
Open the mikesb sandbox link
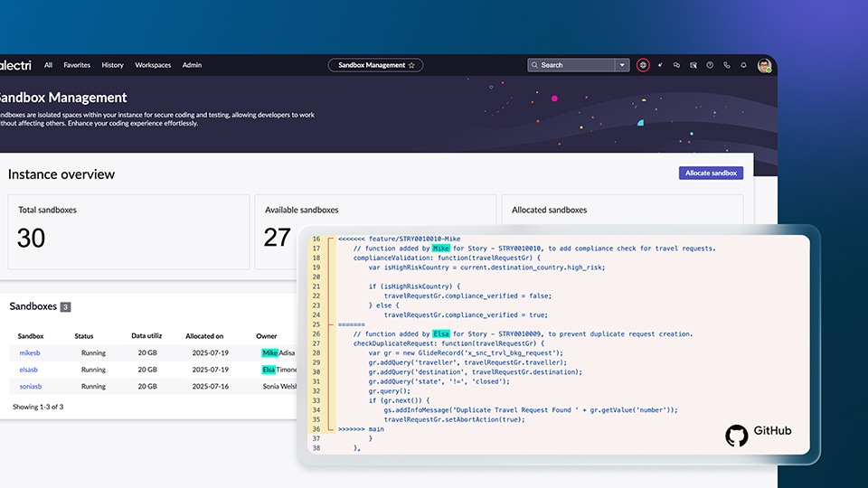[x=29, y=353]
